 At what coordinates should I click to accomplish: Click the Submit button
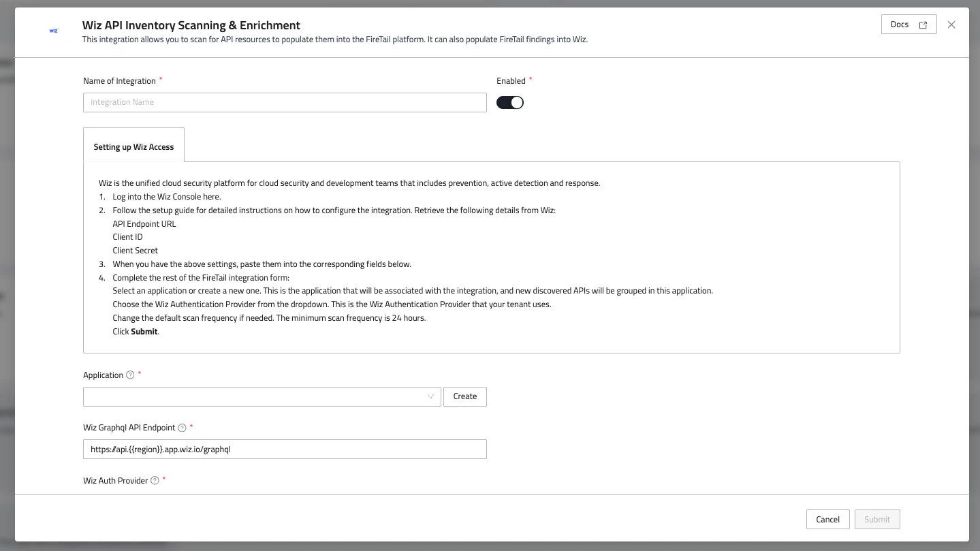click(877, 520)
